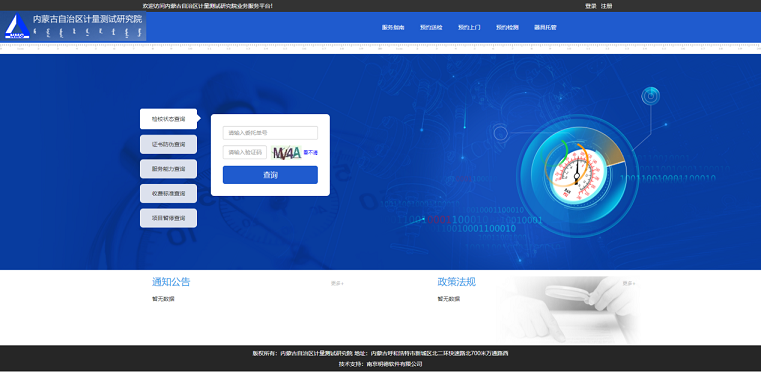Open the 预约上门 menu item

tap(469, 28)
